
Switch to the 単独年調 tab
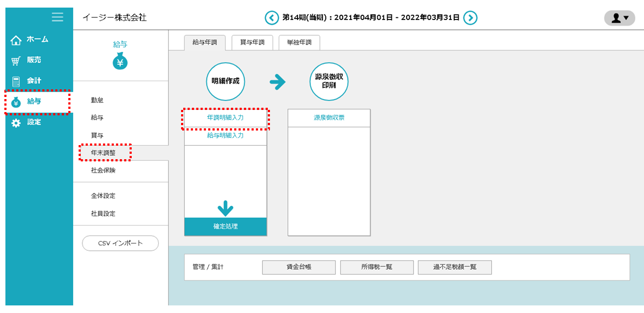(x=299, y=43)
